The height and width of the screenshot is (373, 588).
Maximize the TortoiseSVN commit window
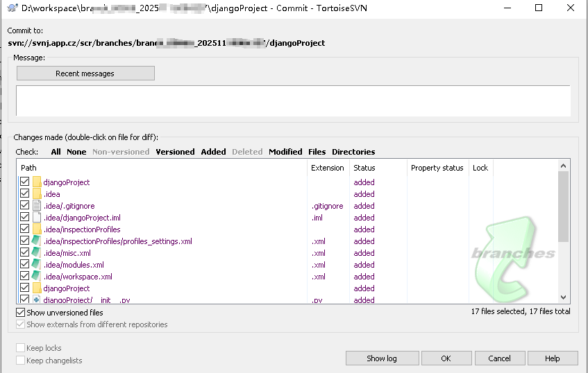[539, 8]
